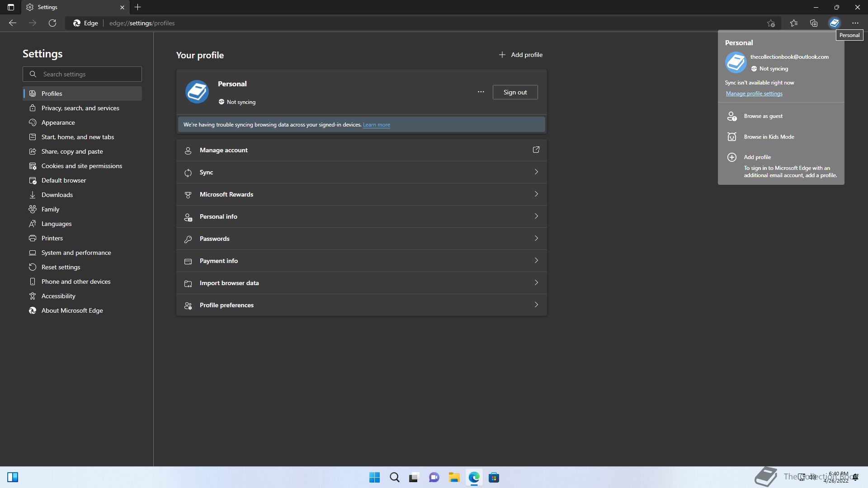
Task: Click the Personal profile avatar in toolbar
Action: tap(834, 23)
